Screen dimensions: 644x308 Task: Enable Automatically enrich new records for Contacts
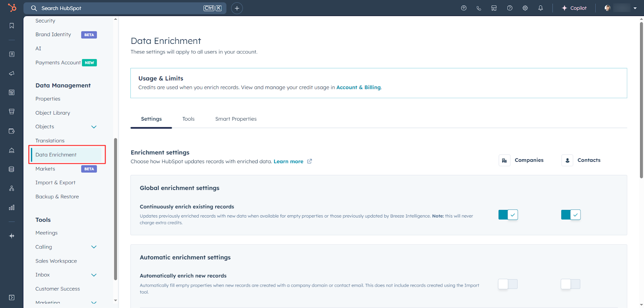click(571, 284)
